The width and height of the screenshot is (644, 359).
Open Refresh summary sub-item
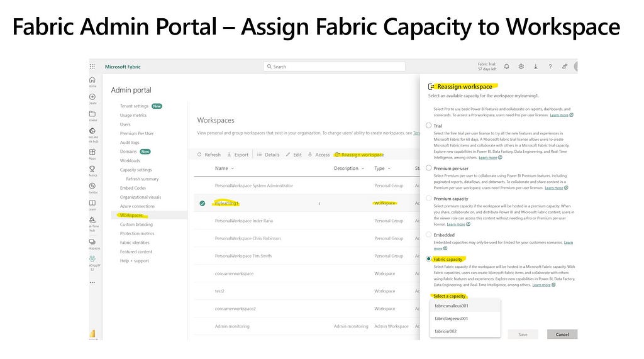pyautogui.click(x=142, y=179)
